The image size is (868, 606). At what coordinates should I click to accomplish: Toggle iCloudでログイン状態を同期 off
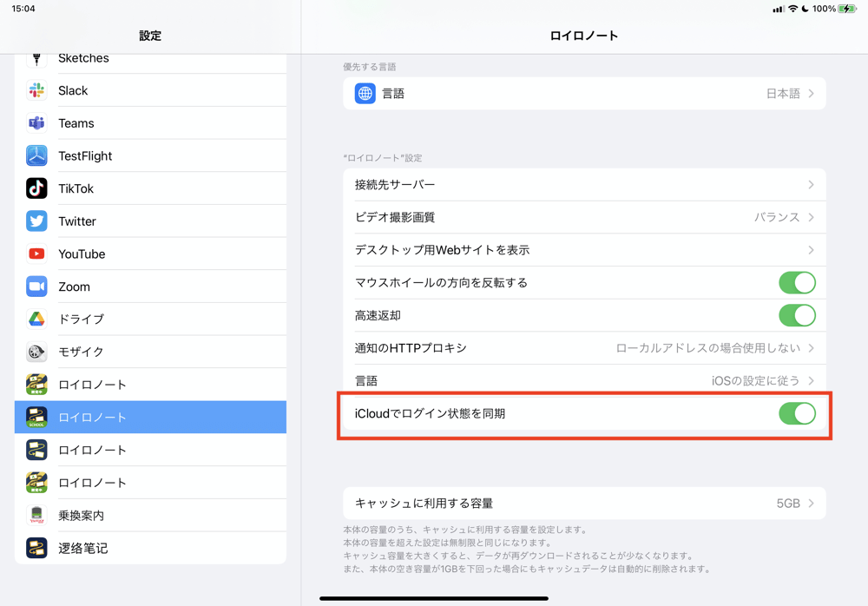click(796, 413)
